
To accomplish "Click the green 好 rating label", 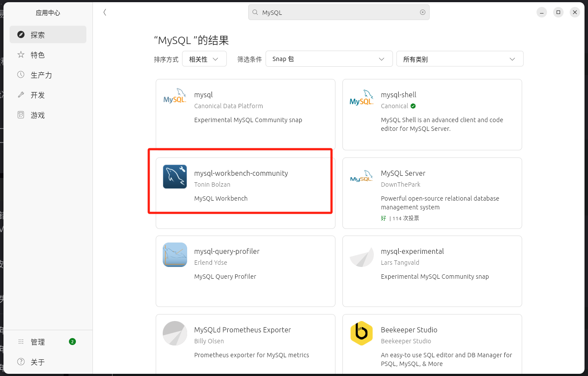I will point(383,218).
